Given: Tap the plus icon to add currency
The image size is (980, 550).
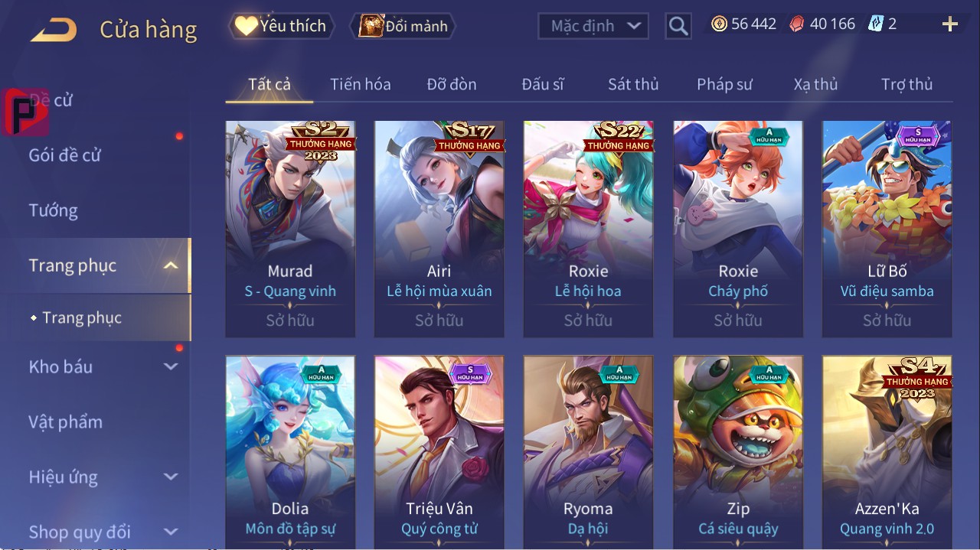Looking at the screenshot, I should (950, 24).
